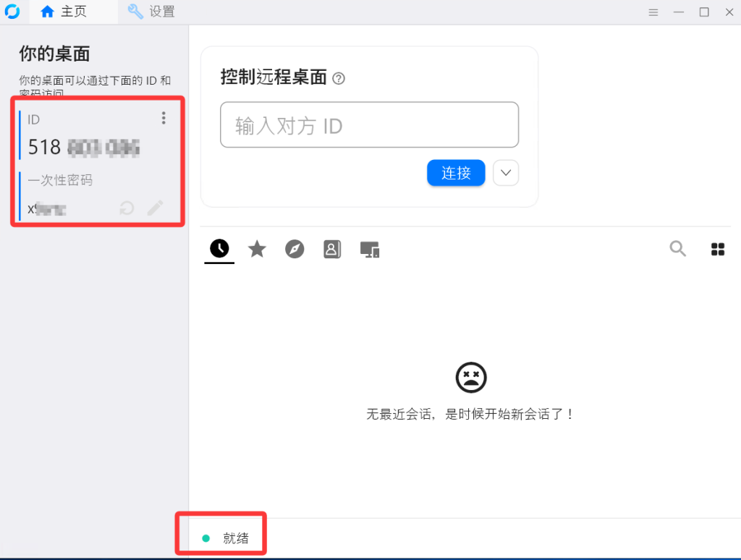
Task: Click the search magnifier icon
Action: pyautogui.click(x=678, y=249)
